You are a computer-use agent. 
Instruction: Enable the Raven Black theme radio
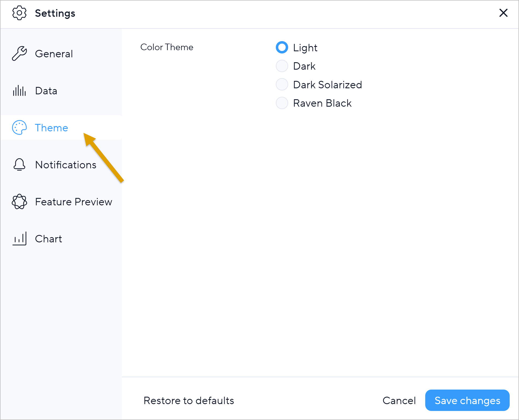point(282,103)
